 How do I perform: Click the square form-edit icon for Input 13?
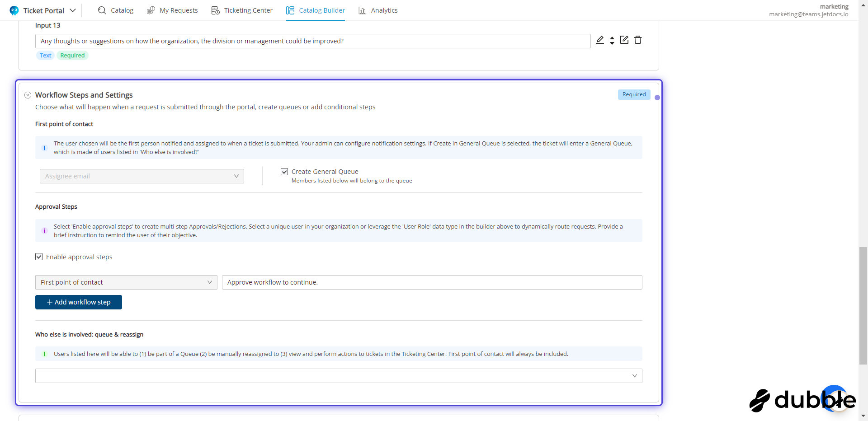[624, 40]
